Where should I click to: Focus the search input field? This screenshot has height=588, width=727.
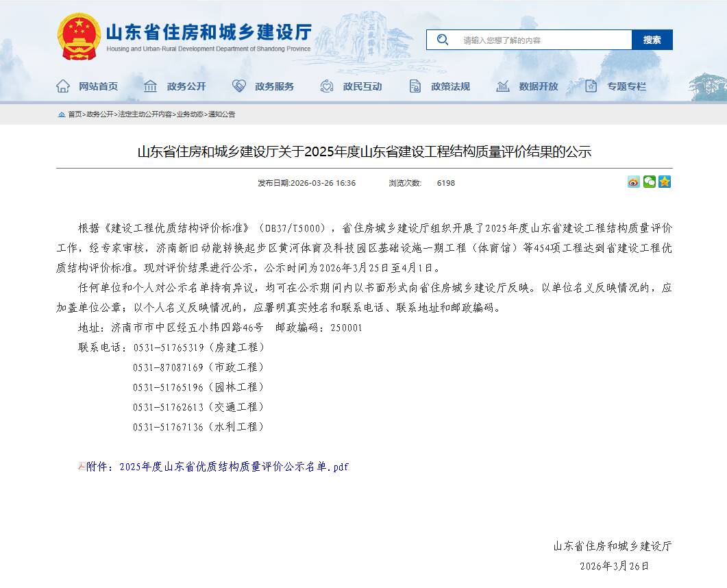point(541,40)
